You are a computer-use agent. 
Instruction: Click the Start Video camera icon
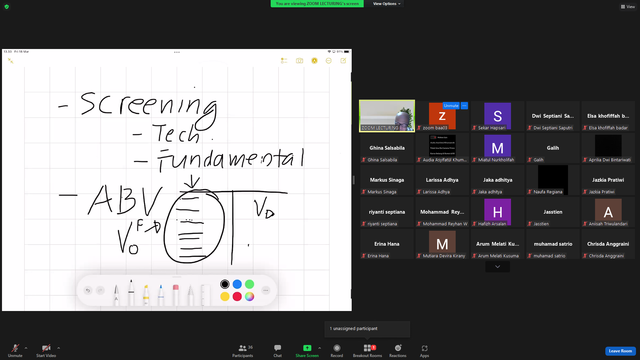(46, 348)
